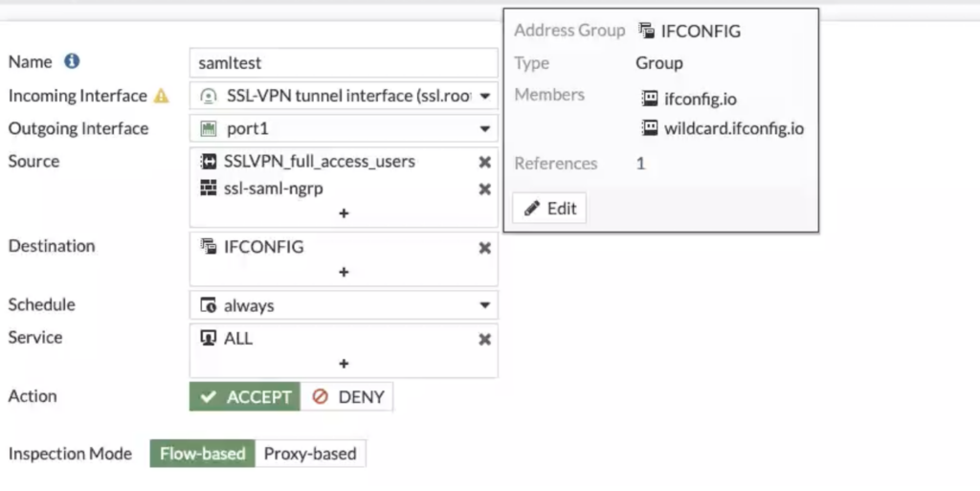Choose Flow-based inspection mode
The height and width of the screenshot is (491, 980).
[203, 454]
